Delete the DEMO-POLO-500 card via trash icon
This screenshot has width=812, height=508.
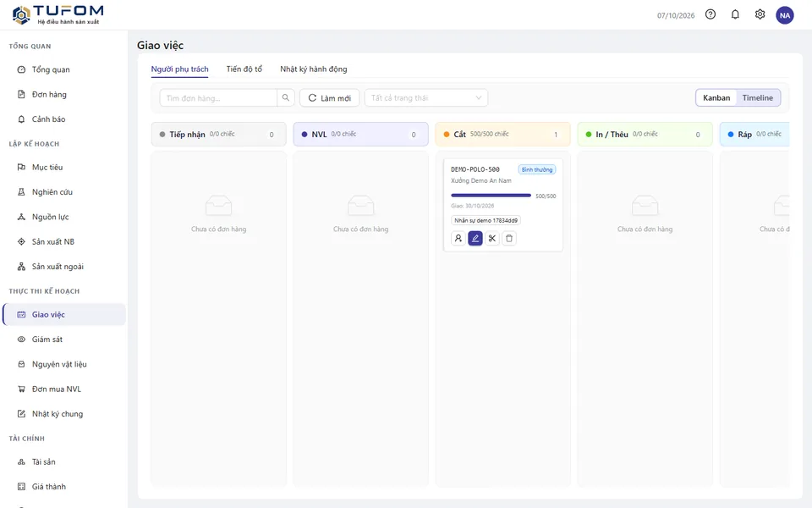509,239
